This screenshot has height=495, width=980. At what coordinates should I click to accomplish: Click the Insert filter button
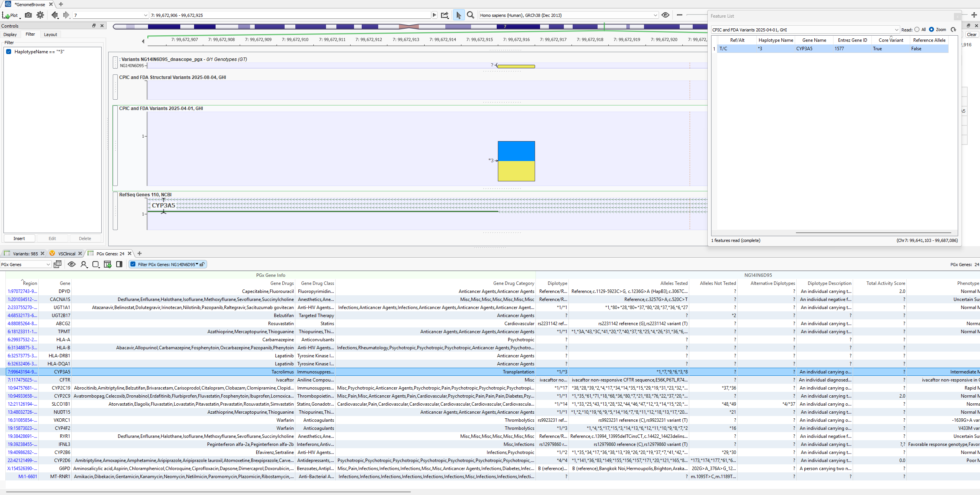[x=19, y=238]
